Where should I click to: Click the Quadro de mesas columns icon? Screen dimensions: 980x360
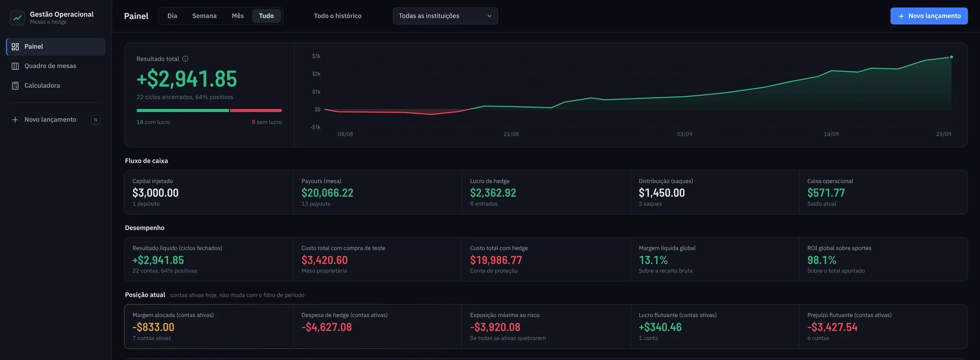click(x=15, y=66)
